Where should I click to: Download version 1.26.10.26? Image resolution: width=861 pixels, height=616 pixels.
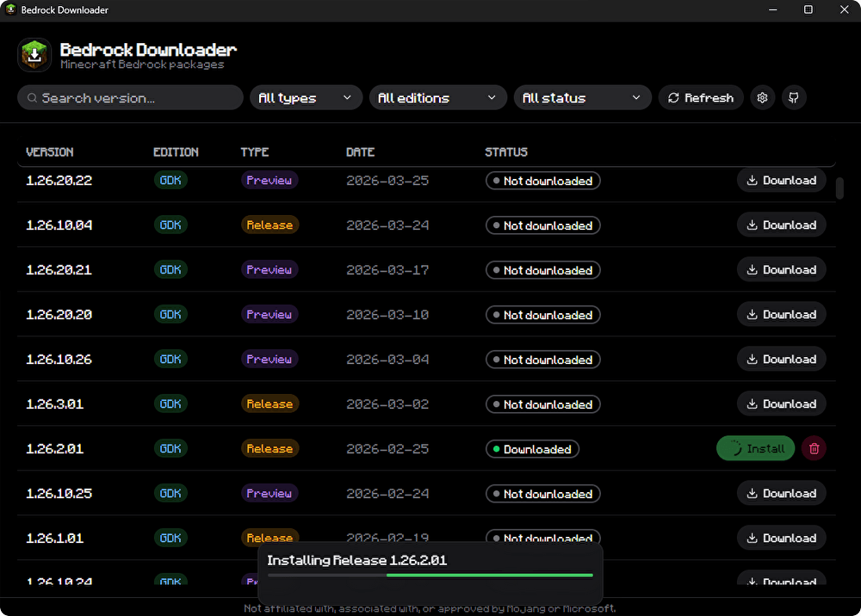point(782,360)
